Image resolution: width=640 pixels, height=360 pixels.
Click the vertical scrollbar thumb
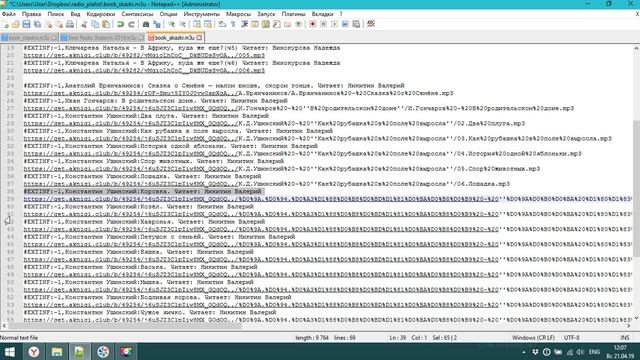point(636,189)
